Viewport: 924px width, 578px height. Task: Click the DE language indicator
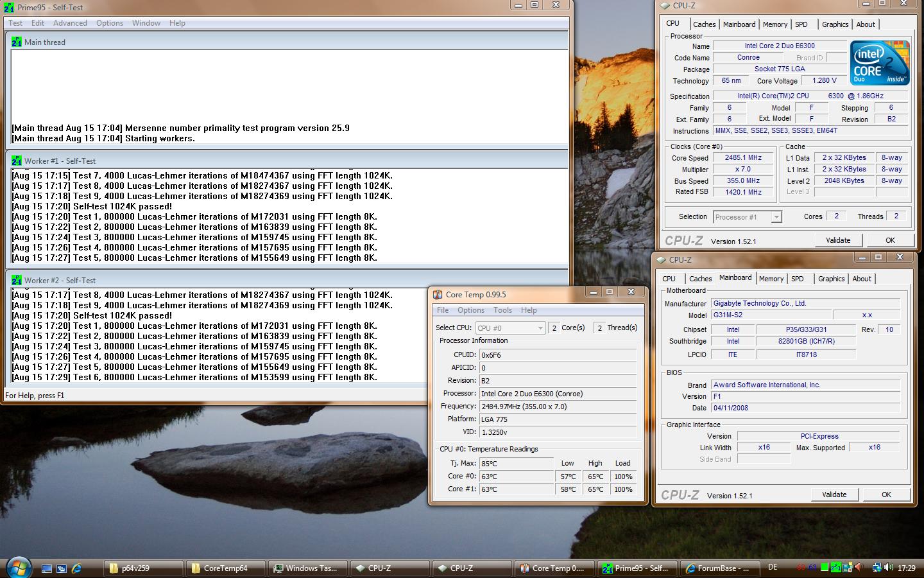tap(773, 568)
